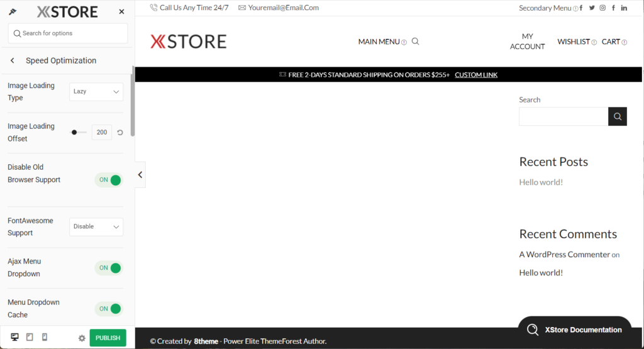Toggle the Menu Dropdown Cache switch
644x349 pixels.
coord(109,308)
